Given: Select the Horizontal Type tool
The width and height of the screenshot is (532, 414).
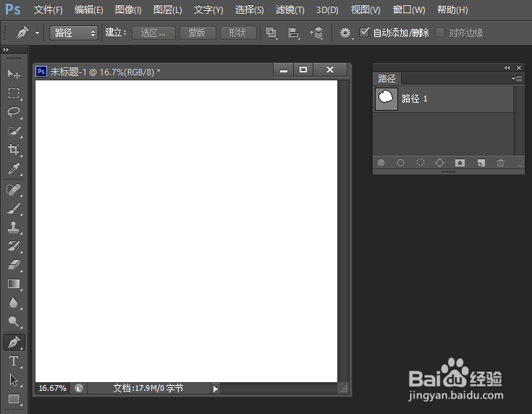Looking at the screenshot, I should (14, 360).
